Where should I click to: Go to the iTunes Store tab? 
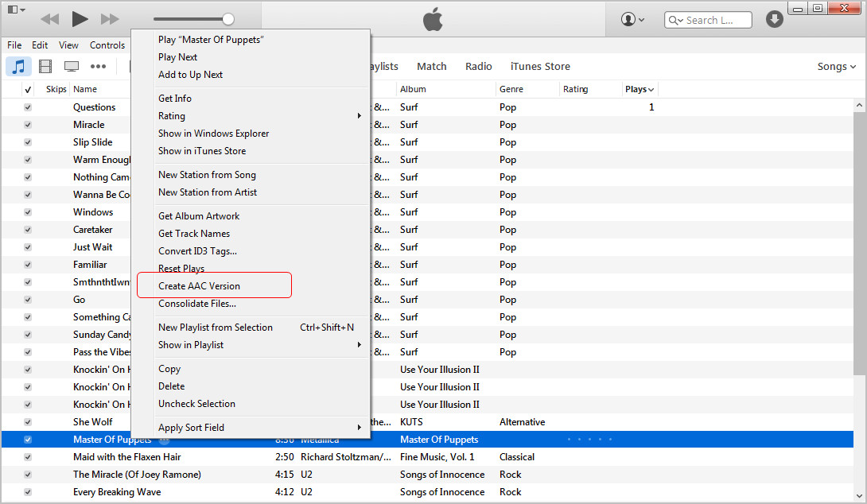[539, 66]
